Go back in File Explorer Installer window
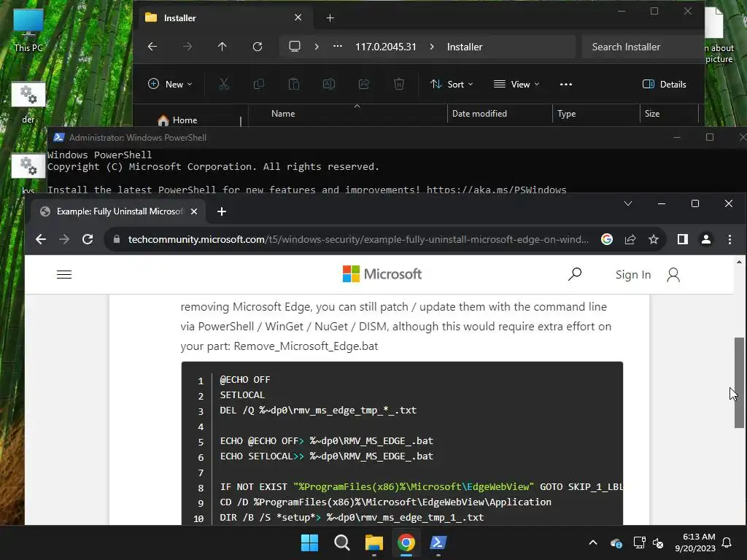The width and height of the screenshot is (747, 560). coord(152,47)
